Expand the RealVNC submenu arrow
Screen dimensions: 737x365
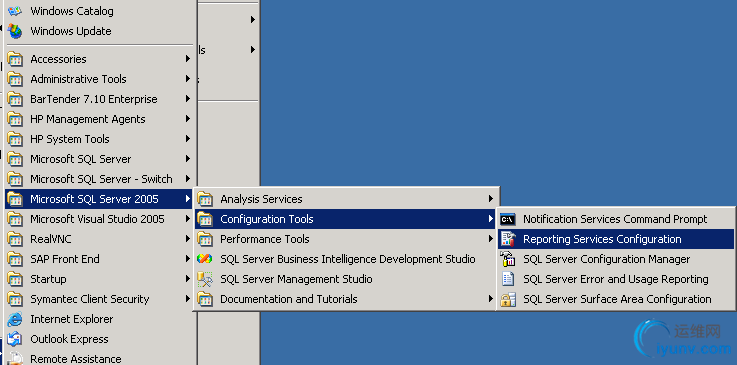(x=188, y=239)
